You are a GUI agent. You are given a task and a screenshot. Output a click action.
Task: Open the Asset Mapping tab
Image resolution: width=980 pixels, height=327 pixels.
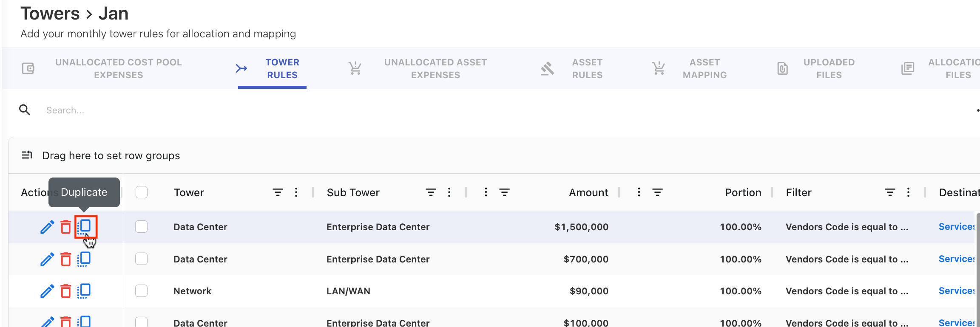(x=705, y=68)
